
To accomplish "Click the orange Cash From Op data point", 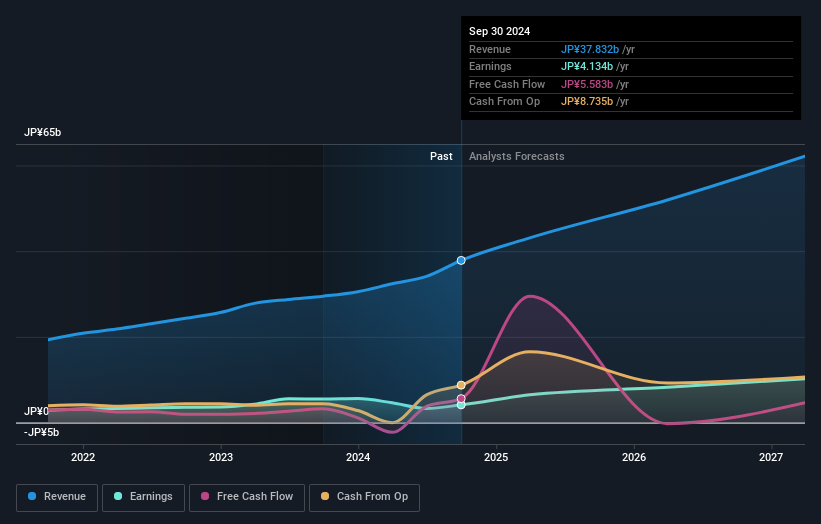I will tap(461, 385).
